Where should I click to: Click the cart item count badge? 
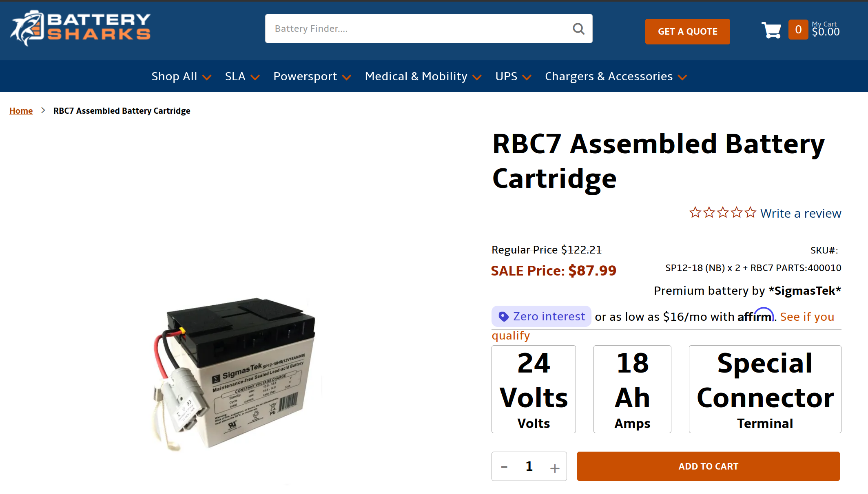point(798,30)
